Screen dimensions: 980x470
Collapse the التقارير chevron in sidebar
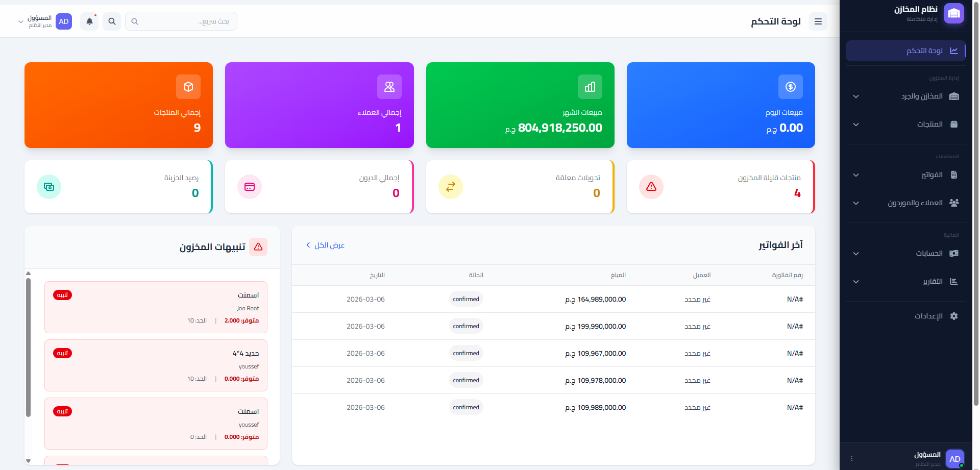click(x=856, y=282)
